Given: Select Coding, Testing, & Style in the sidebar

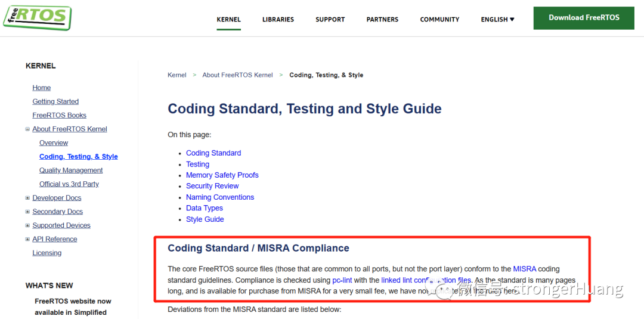Looking at the screenshot, I should pyautogui.click(x=79, y=156).
